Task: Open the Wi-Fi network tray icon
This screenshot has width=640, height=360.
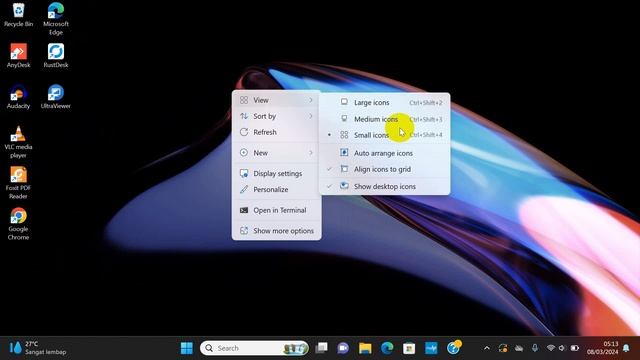Action: click(550, 348)
